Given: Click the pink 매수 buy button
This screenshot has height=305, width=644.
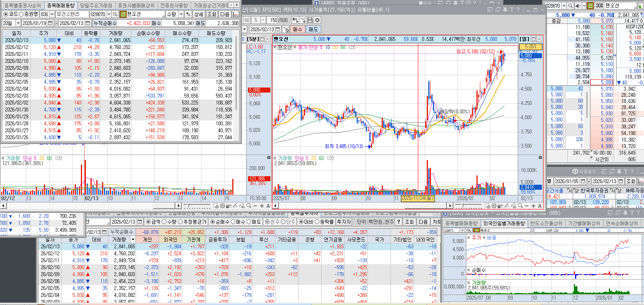Looking at the screenshot, I should [297, 29].
